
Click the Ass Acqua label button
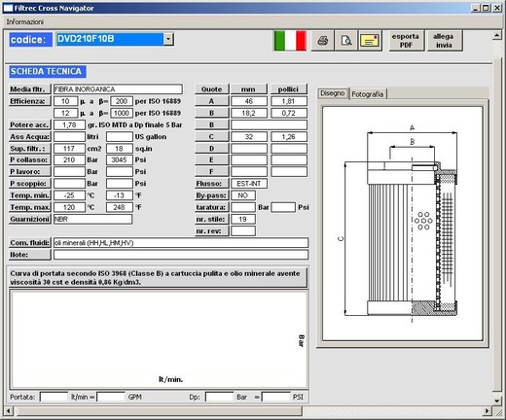tap(29, 137)
